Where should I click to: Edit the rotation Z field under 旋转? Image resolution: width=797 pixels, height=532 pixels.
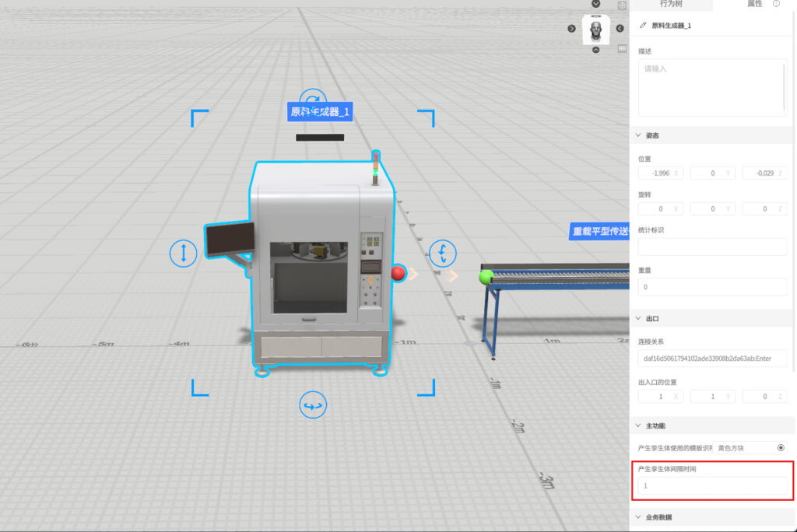tap(764, 209)
